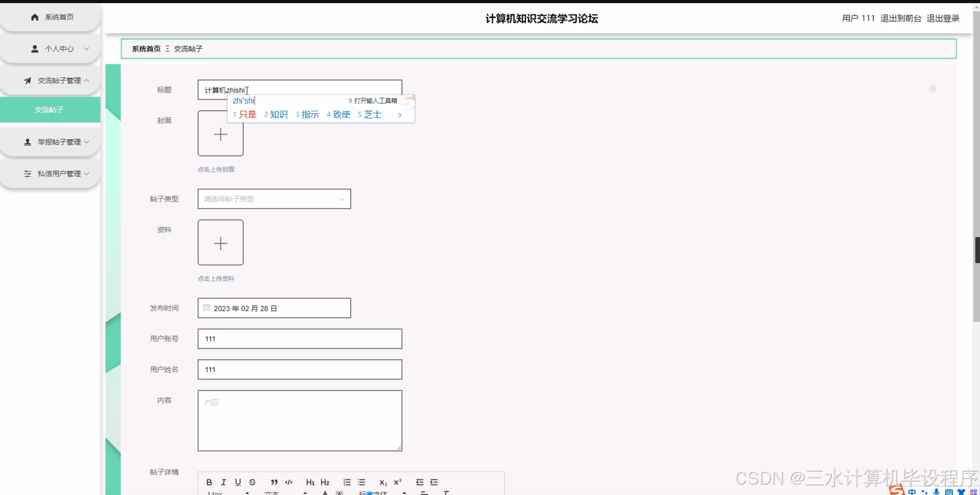
Task: Toggle underline formatting in the editor
Action: pos(237,482)
